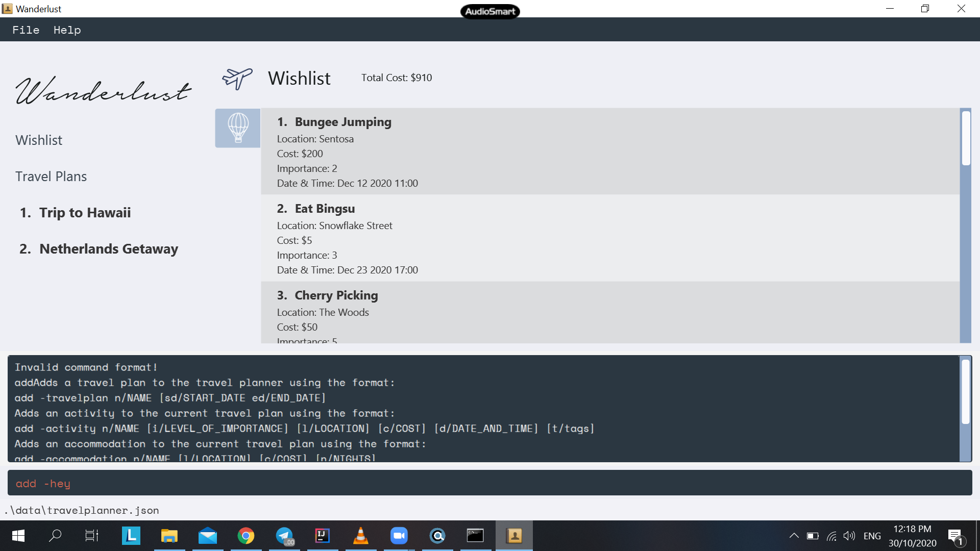Click the command input field
This screenshot has width=980, height=551.
pyautogui.click(x=489, y=483)
